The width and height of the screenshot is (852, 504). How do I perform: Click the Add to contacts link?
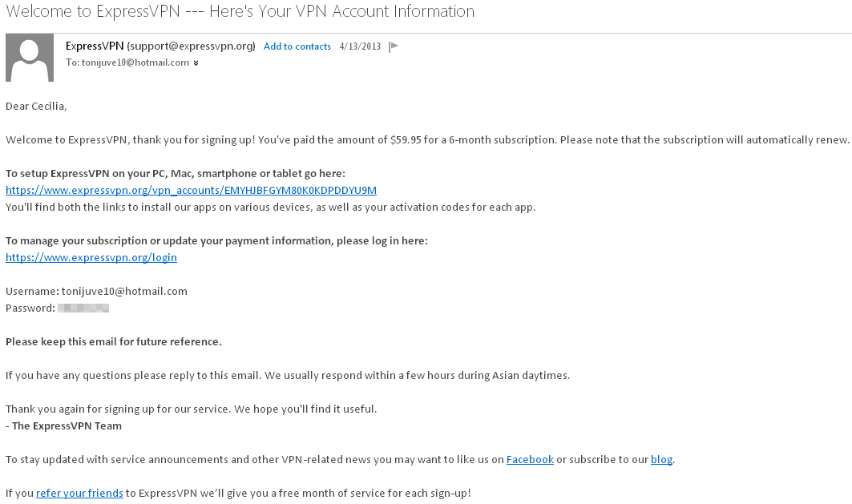pos(297,46)
